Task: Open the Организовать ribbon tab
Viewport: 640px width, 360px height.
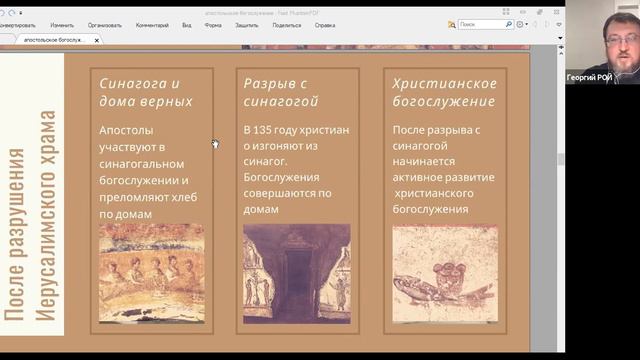Action: tap(105, 25)
